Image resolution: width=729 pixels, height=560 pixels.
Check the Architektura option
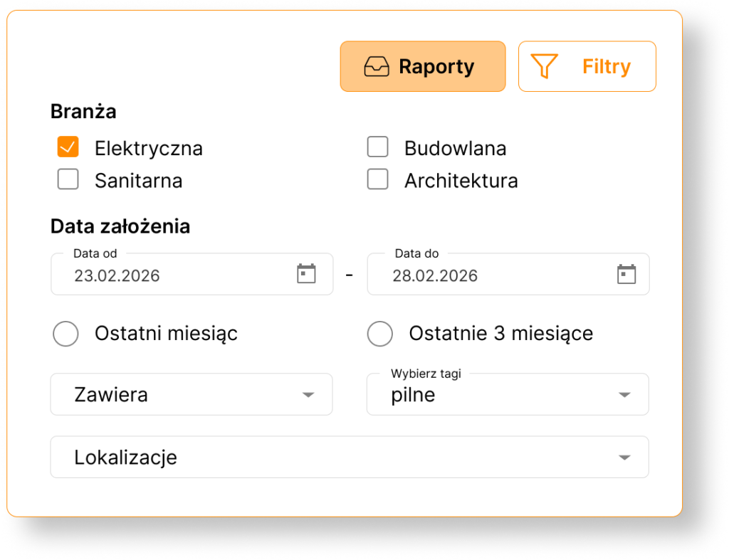tap(377, 179)
